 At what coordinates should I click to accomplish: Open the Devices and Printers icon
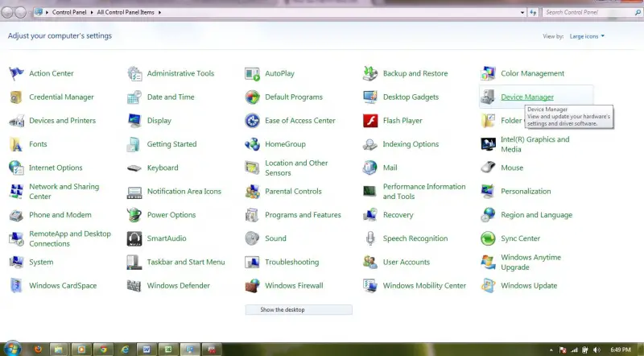[16, 121]
